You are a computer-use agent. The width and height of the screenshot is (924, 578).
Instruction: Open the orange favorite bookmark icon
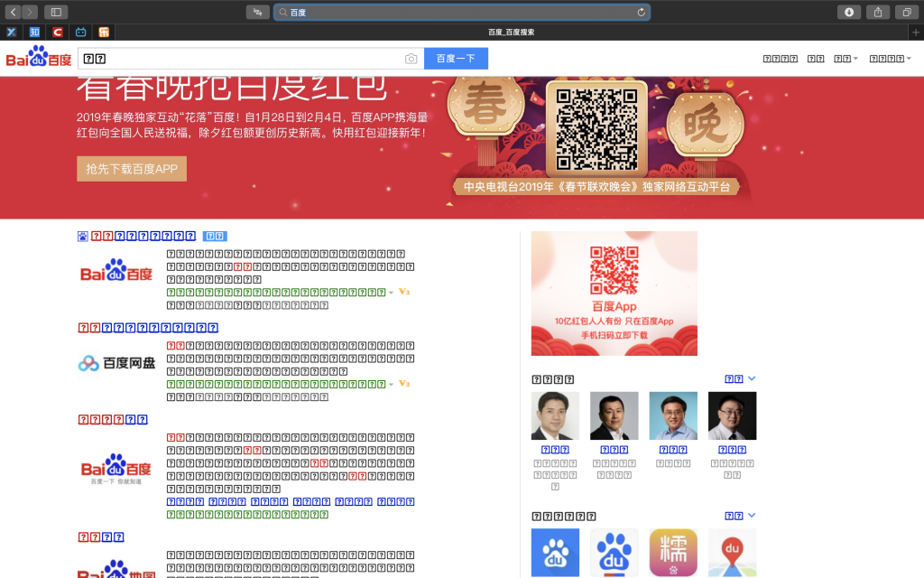point(104,33)
